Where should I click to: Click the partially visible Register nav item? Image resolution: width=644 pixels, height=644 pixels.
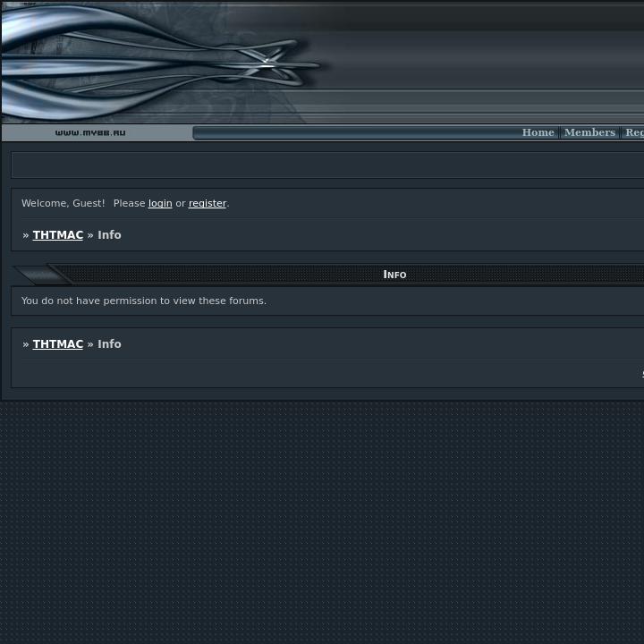pos(634,132)
